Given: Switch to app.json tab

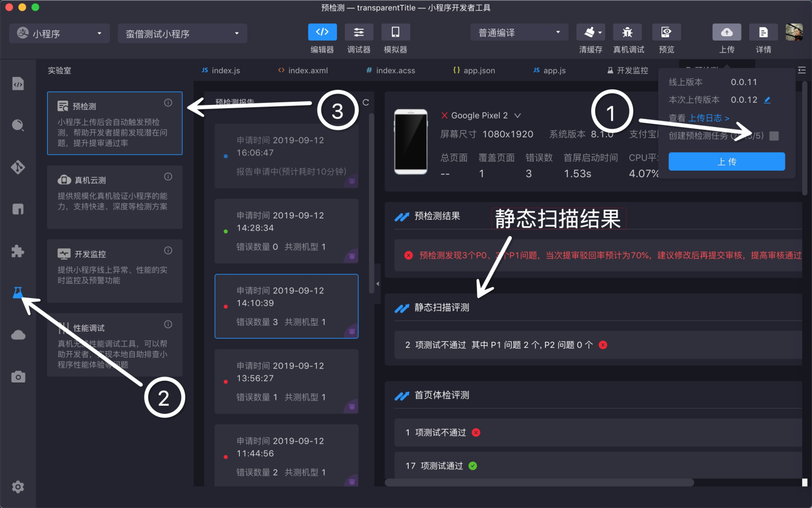Looking at the screenshot, I should click(x=474, y=70).
